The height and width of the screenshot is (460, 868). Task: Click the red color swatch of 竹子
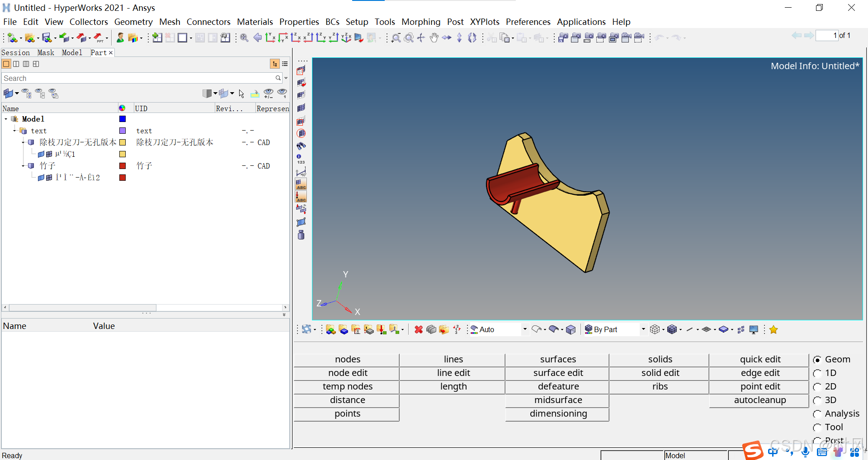pyautogui.click(x=123, y=166)
